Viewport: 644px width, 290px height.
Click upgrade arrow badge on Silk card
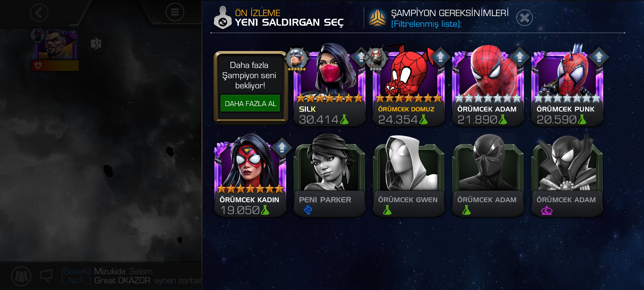(361, 57)
